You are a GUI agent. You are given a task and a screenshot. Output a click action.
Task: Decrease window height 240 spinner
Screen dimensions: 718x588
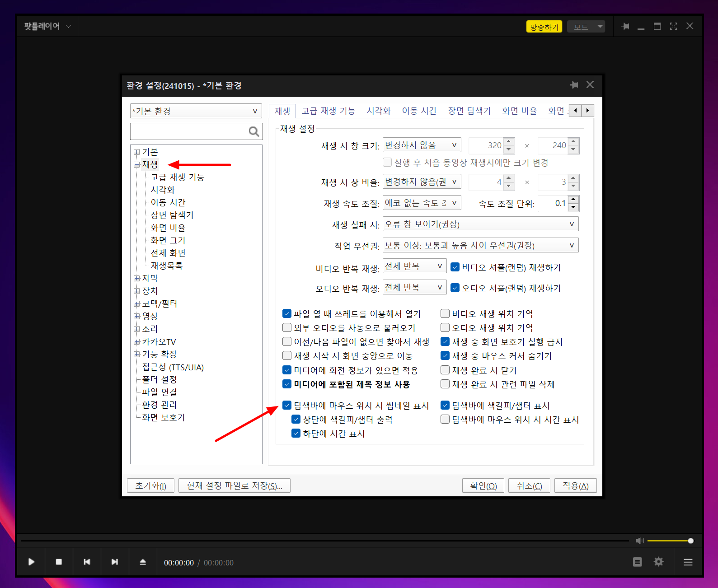[x=573, y=149]
